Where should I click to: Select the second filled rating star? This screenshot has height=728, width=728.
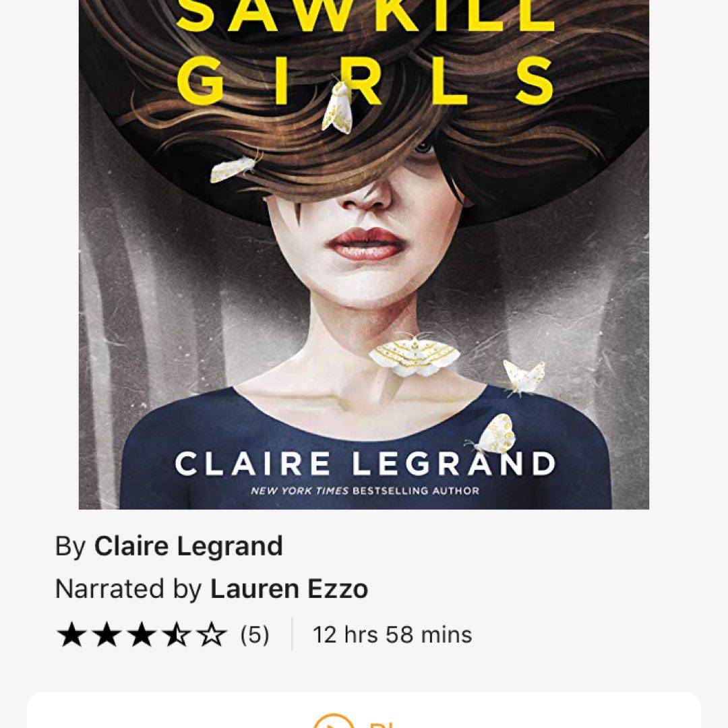coord(107,635)
